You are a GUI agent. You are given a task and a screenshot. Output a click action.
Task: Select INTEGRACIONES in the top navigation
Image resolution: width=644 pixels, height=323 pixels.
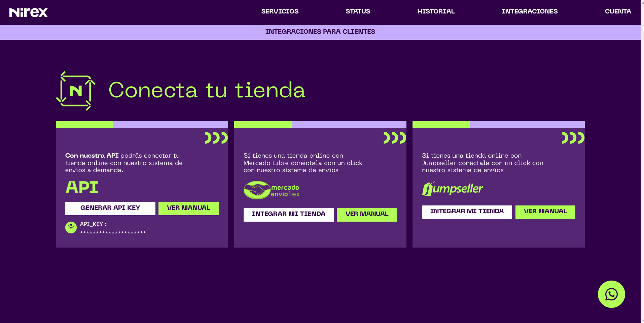pos(530,11)
